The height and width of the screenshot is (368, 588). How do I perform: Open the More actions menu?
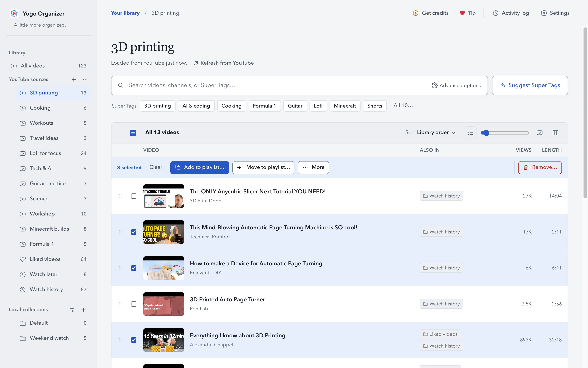313,167
